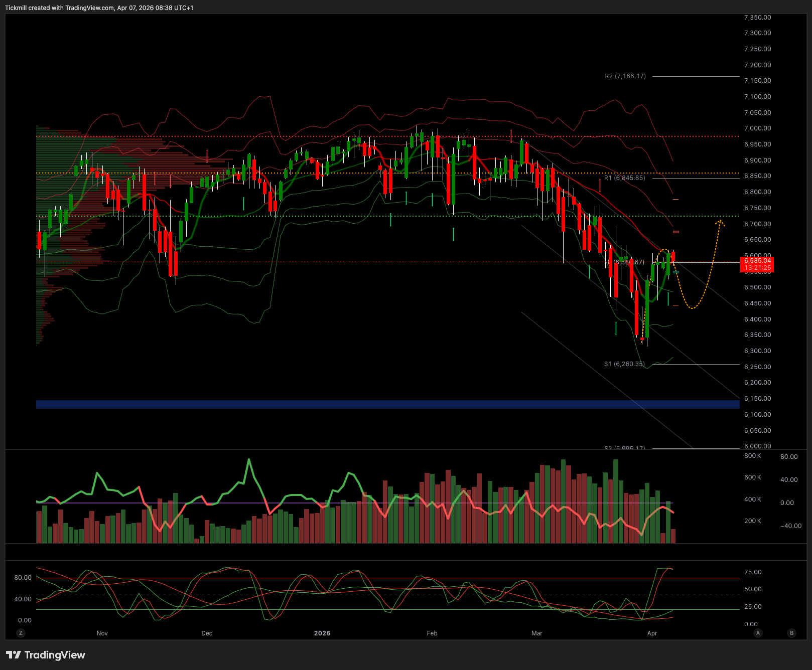This screenshot has height=670, width=812.
Task: Click the Apr label on time axis
Action: click(x=652, y=633)
